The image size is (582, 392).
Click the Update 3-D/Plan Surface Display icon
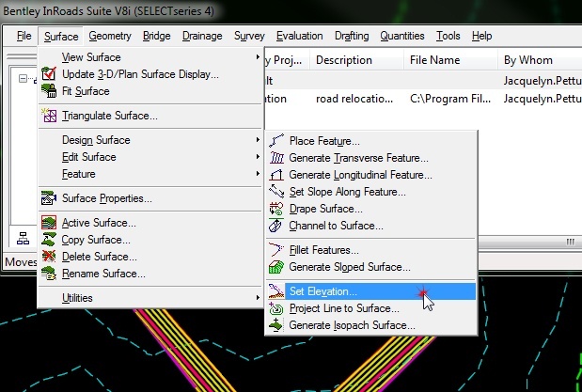[x=49, y=74]
